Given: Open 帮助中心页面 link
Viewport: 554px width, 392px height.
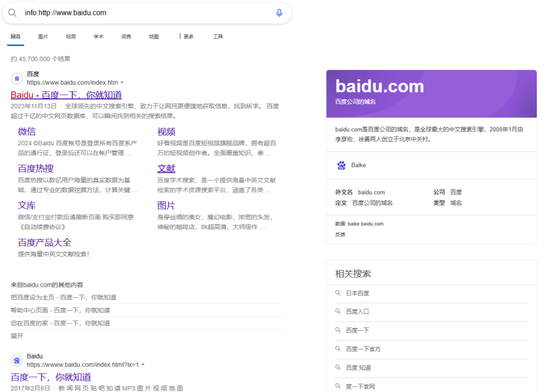Looking at the screenshot, I should point(60,311).
